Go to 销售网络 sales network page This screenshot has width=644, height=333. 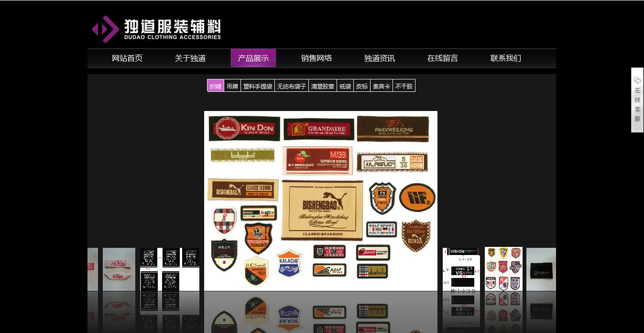point(317,58)
